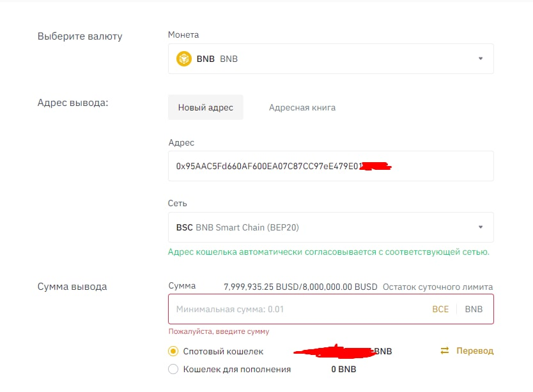This screenshot has height=392, width=533.
Task: Switch to the Адресная книга tab
Action: click(302, 108)
